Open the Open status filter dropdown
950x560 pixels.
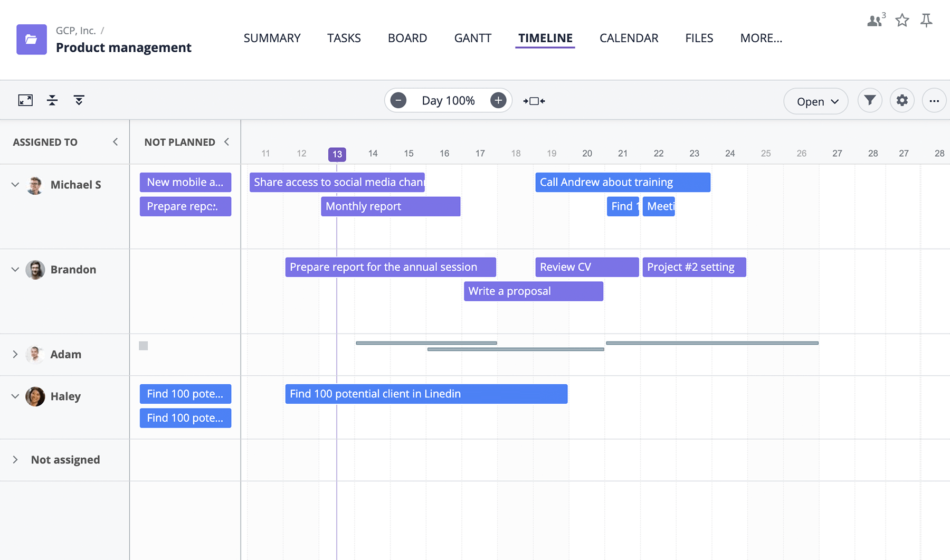[816, 101]
